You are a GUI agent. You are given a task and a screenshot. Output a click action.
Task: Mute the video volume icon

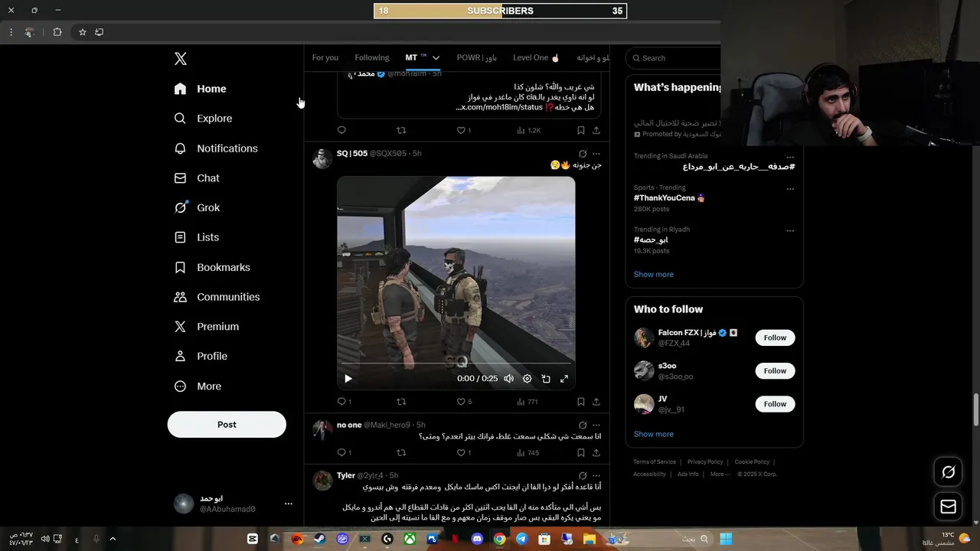pos(508,379)
